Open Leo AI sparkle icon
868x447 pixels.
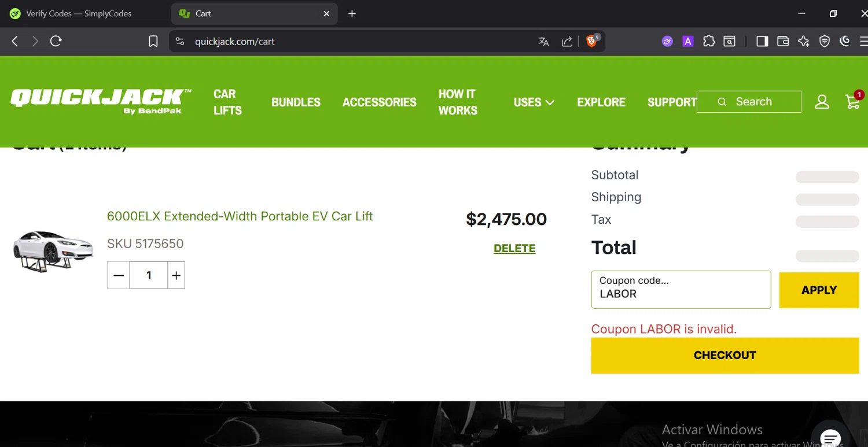click(x=804, y=41)
